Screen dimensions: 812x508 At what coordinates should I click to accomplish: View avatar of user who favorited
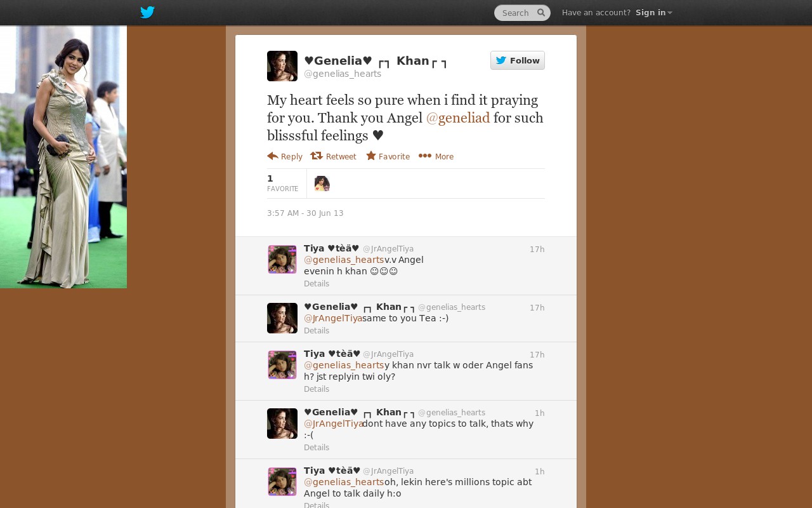(x=322, y=184)
